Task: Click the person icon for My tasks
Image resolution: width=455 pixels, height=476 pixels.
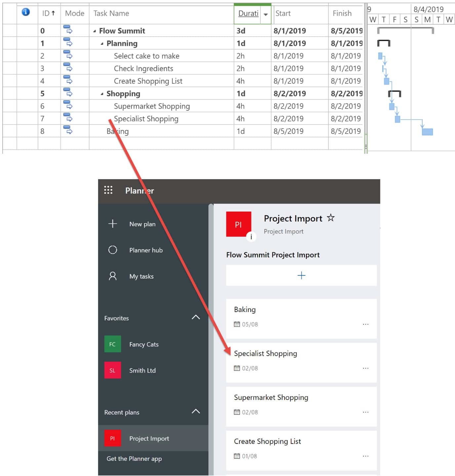Action: [x=113, y=276]
